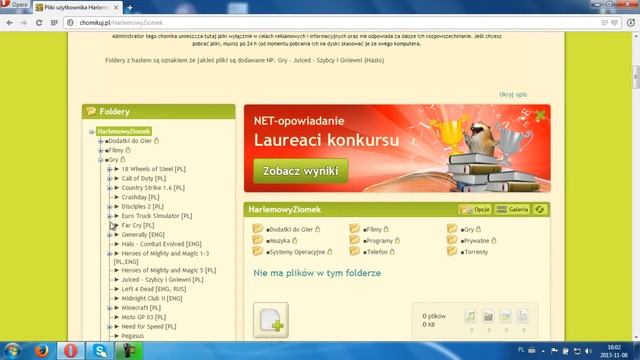Show hidden tray icons arrow
640x360 pixels.
click(543, 351)
